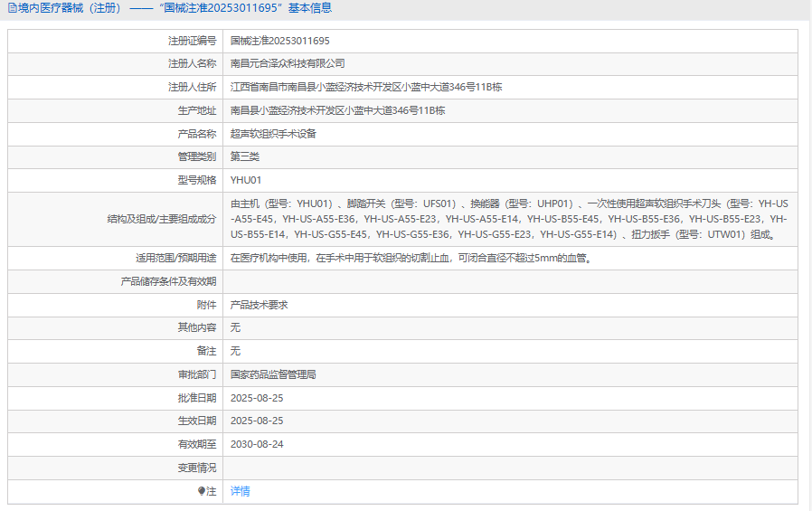Image resolution: width=812 pixels, height=511 pixels.
Task: Select 无 in the 备注 row
Action: click(235, 351)
